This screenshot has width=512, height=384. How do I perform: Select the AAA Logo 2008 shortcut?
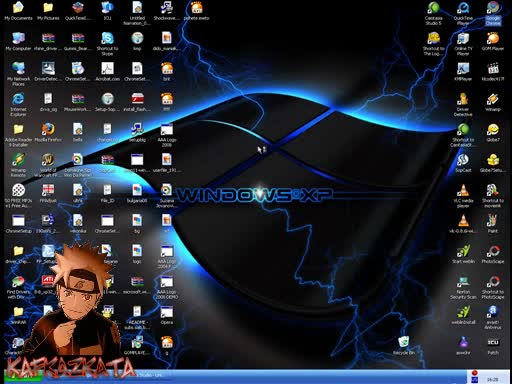[167, 135]
